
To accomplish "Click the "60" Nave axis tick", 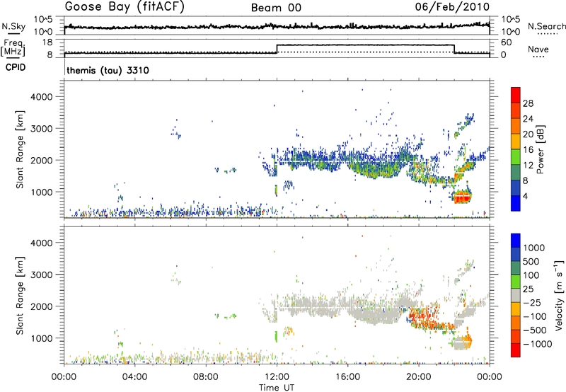I will coord(506,42).
